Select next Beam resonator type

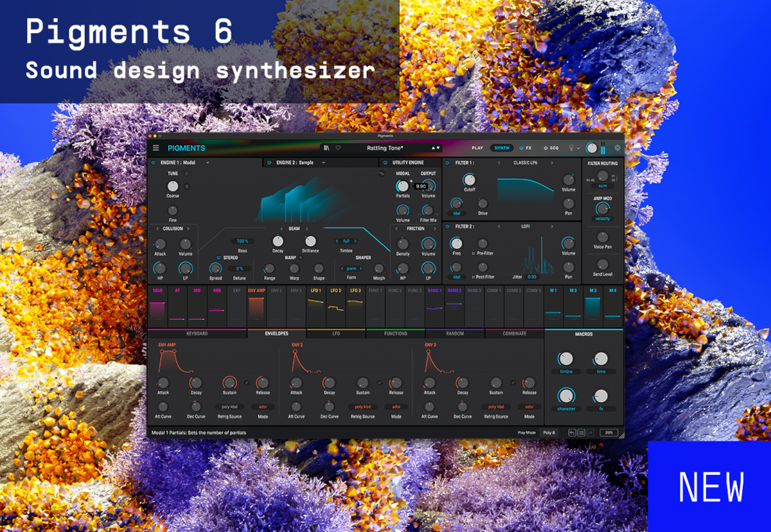click(307, 228)
